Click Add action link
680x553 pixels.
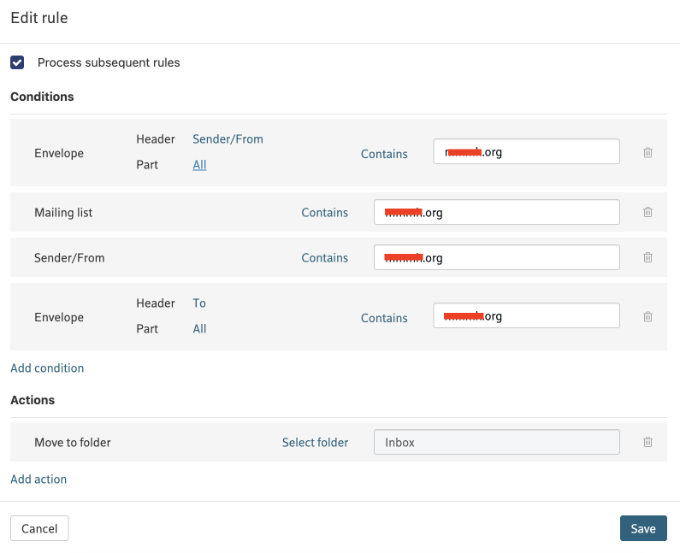[39, 479]
